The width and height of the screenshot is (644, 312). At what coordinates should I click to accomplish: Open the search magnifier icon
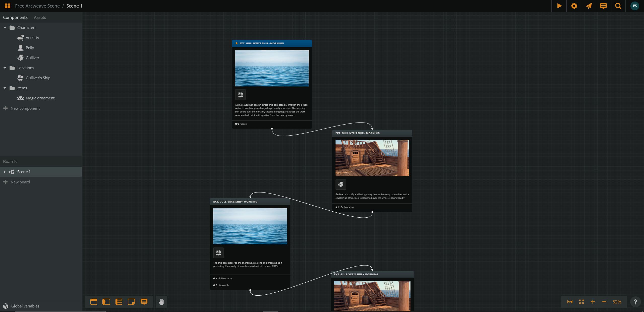[x=618, y=6]
